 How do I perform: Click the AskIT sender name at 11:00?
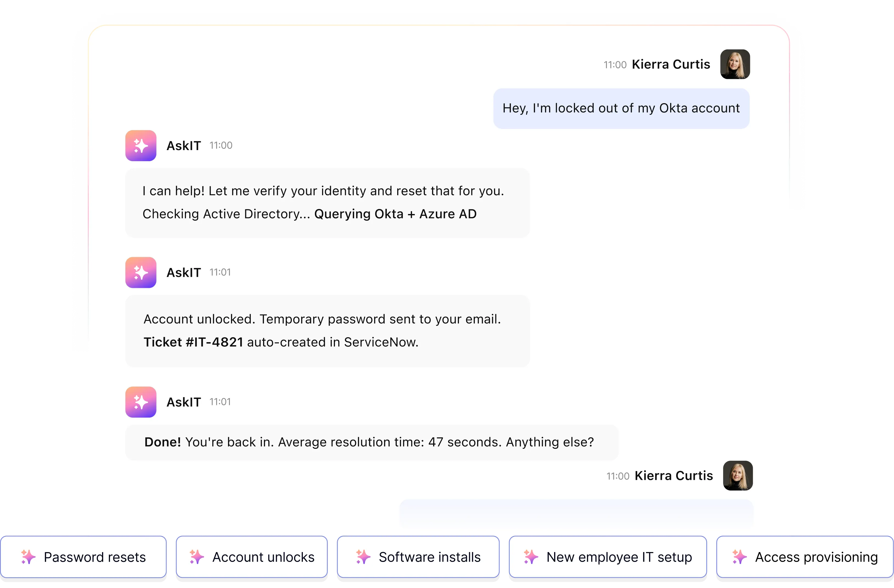point(184,146)
